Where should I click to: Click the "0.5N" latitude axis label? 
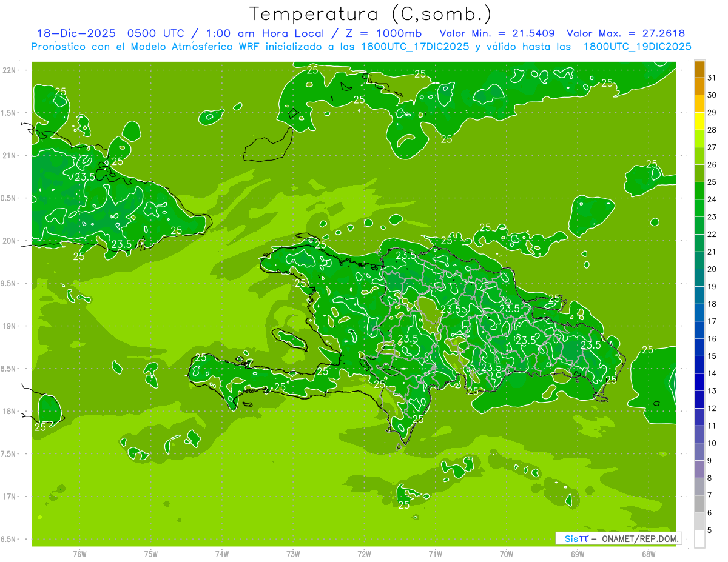(9, 199)
